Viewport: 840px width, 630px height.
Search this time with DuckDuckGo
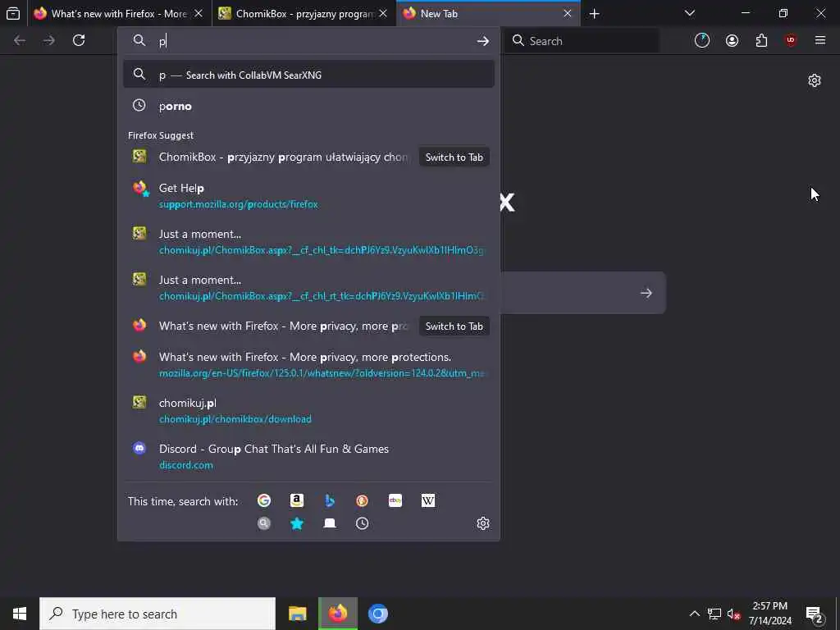[362, 500]
